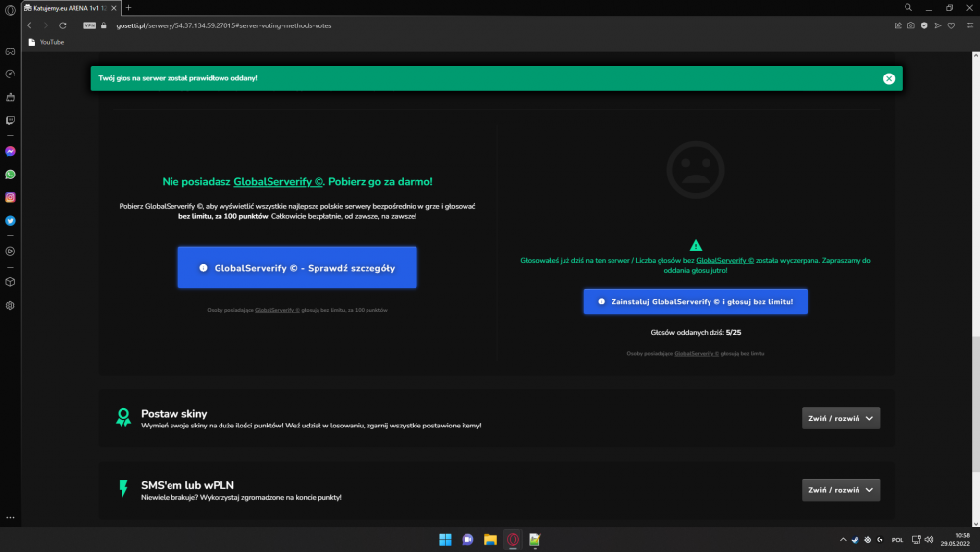Open GlobalServerify link below votes count
Screen dimensions: 980x552
(697, 354)
